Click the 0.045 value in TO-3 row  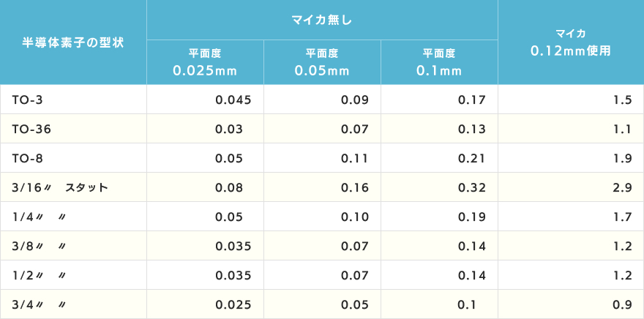point(233,100)
